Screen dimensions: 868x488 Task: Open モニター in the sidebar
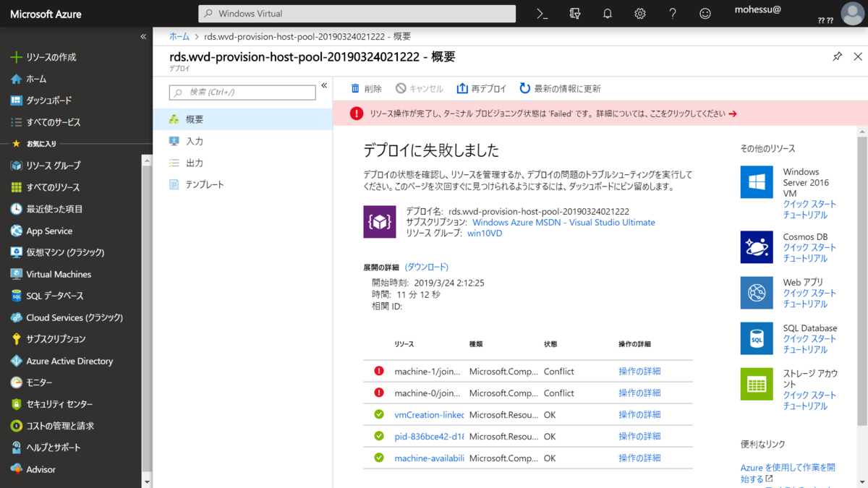[x=39, y=382]
